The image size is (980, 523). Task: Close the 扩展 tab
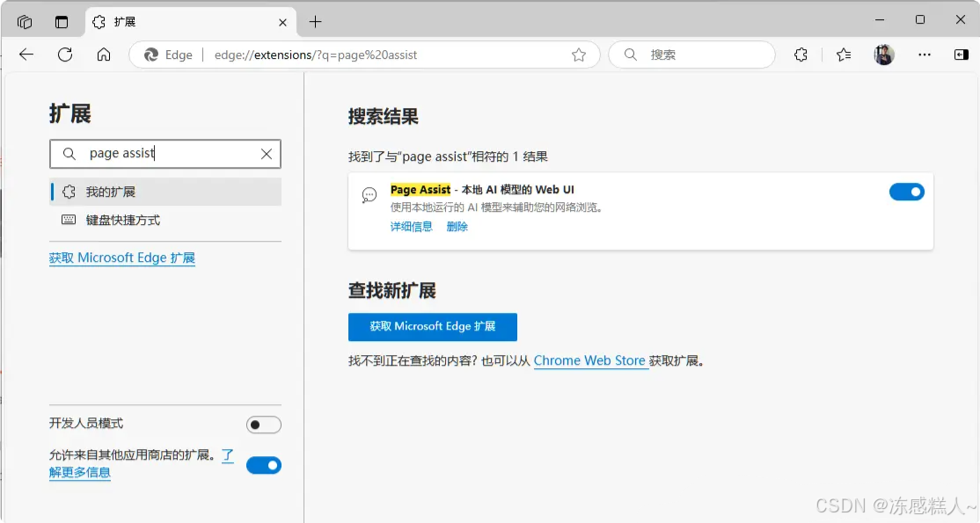point(282,23)
